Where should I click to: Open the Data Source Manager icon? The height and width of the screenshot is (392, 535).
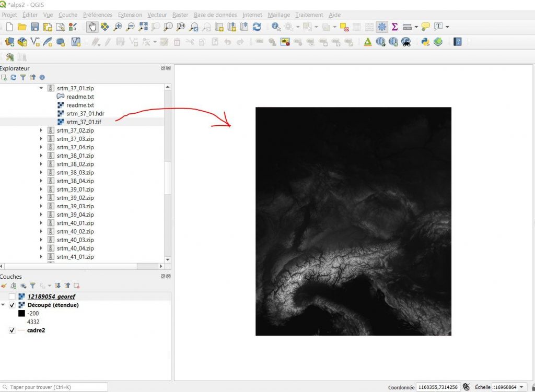point(9,42)
